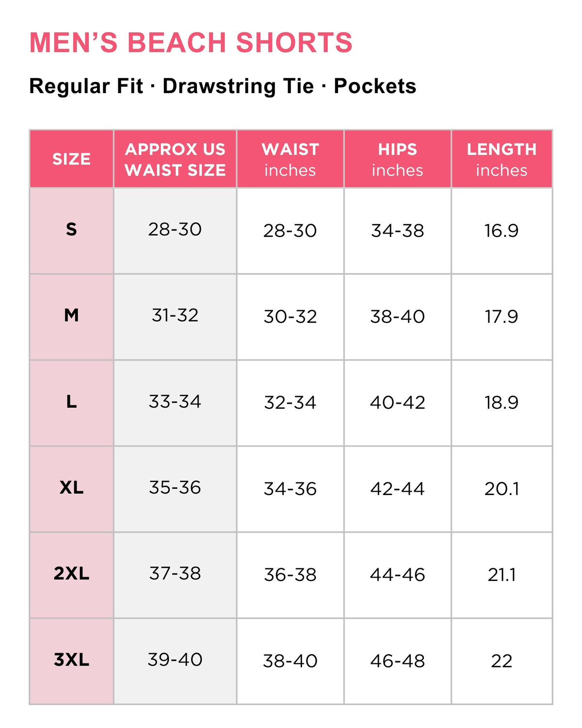Image resolution: width=582 pixels, height=728 pixels.
Task: Select the S size row label
Action: coord(71,231)
